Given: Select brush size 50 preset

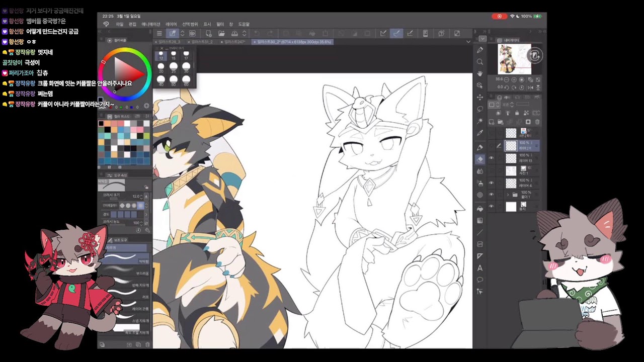Looking at the screenshot, I should pos(174,80).
